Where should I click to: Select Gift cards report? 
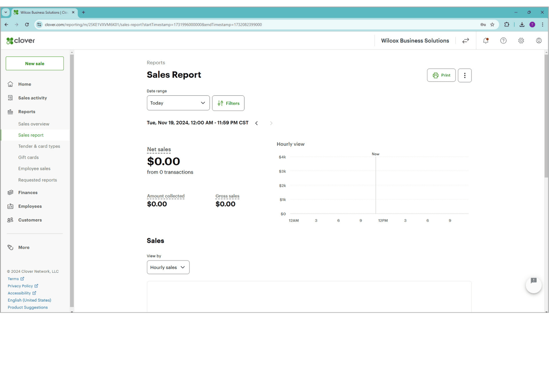(28, 157)
